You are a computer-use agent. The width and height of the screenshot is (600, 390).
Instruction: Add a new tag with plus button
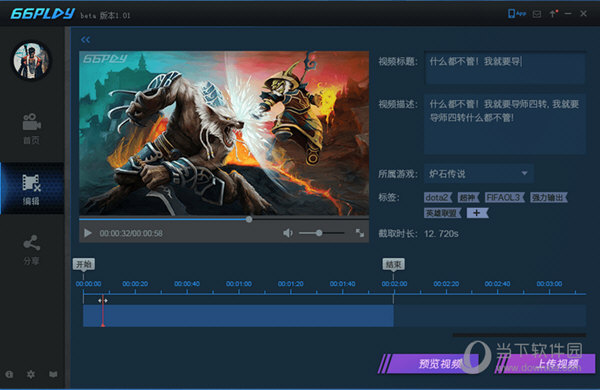[477, 213]
